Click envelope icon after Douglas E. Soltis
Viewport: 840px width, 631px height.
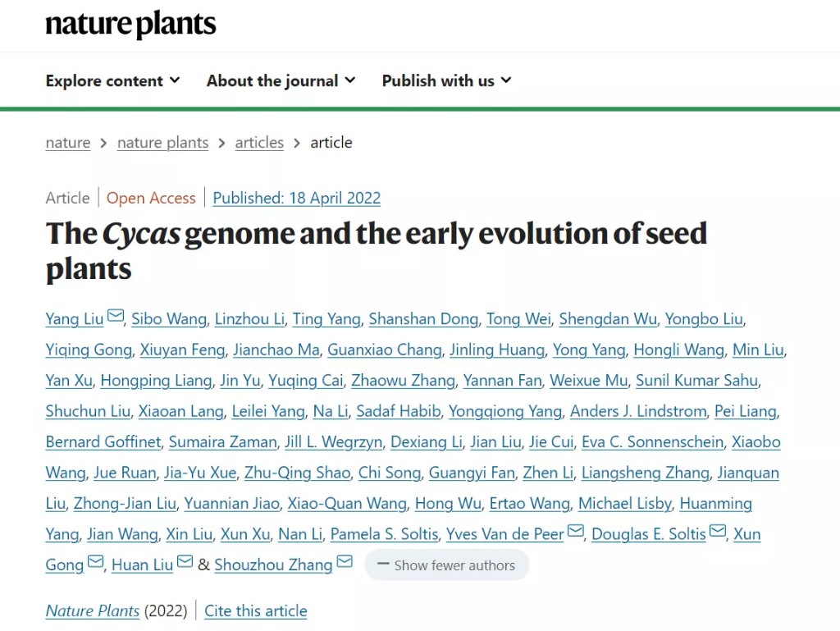click(x=718, y=533)
